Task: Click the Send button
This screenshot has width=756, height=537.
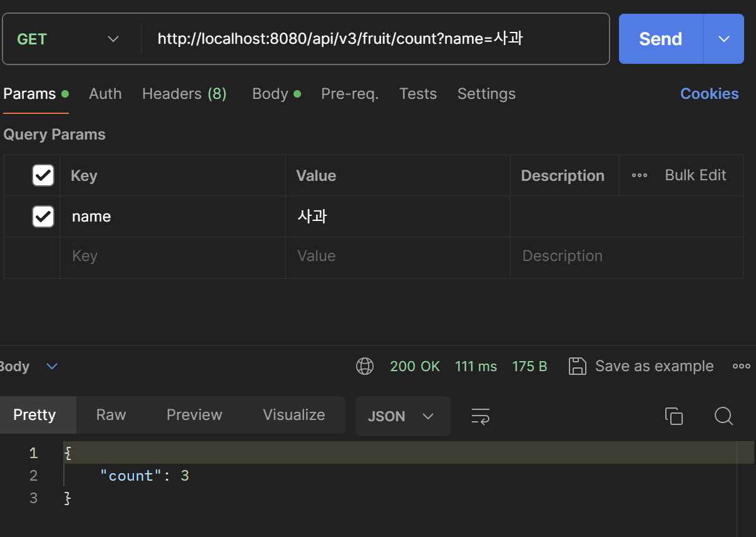Action: [661, 39]
